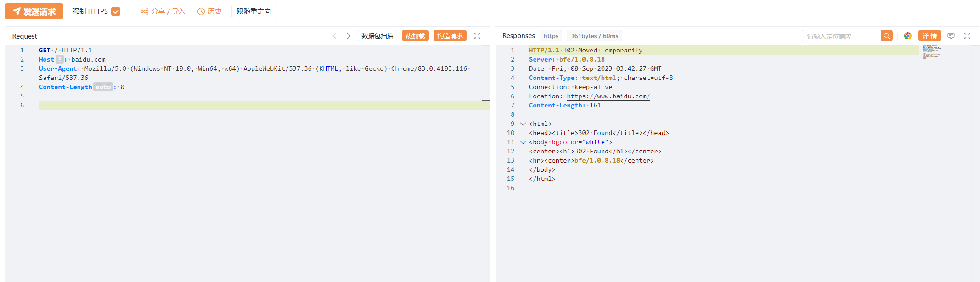Open the response comment bubble icon
Image resolution: width=980 pixels, height=282 pixels.
point(951,36)
